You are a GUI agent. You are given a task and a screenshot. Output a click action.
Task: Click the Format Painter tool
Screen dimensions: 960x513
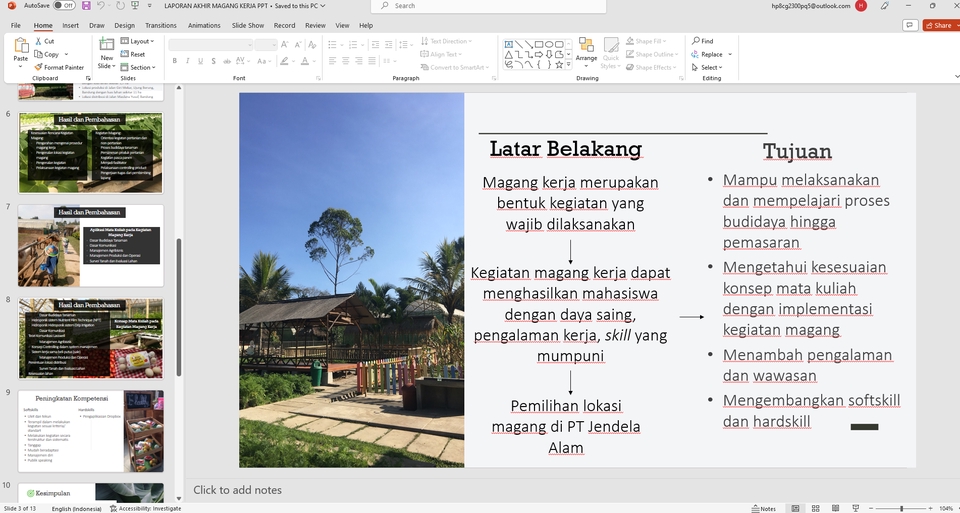[x=59, y=67]
